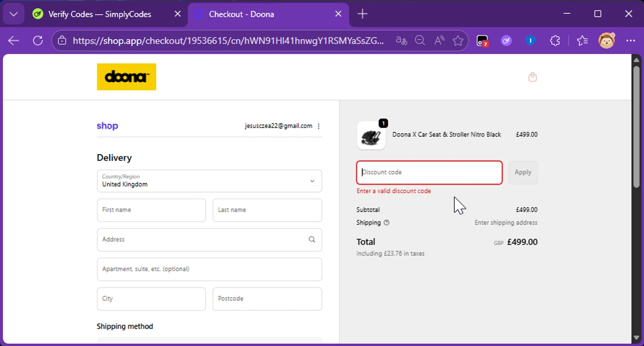Focus the Address field
The height and width of the screenshot is (346, 644).
tap(210, 240)
